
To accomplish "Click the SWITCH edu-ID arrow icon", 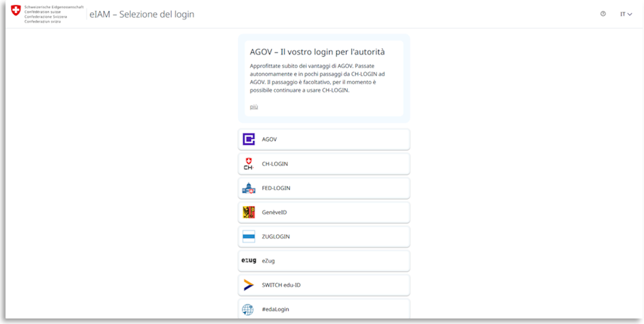I will pos(248,285).
